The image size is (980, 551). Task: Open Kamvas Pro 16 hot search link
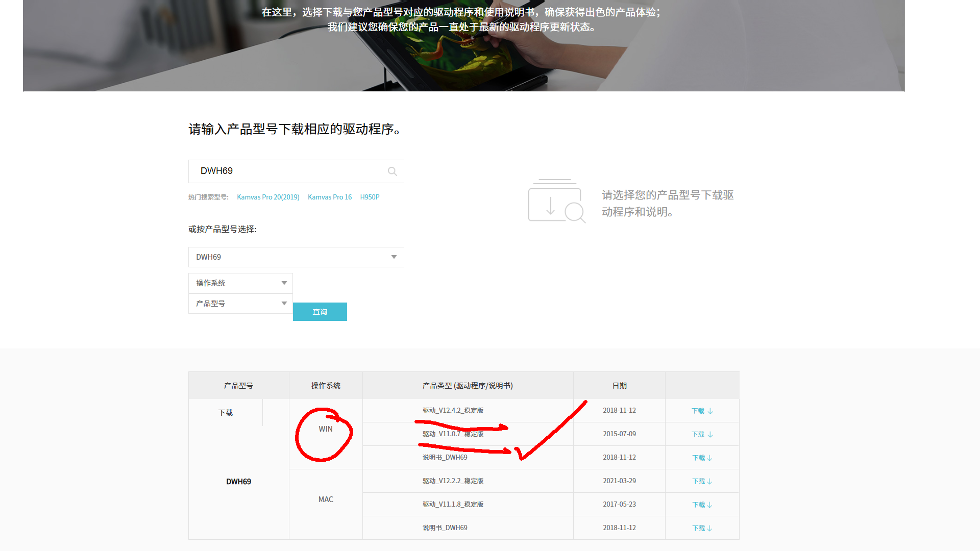tap(330, 197)
